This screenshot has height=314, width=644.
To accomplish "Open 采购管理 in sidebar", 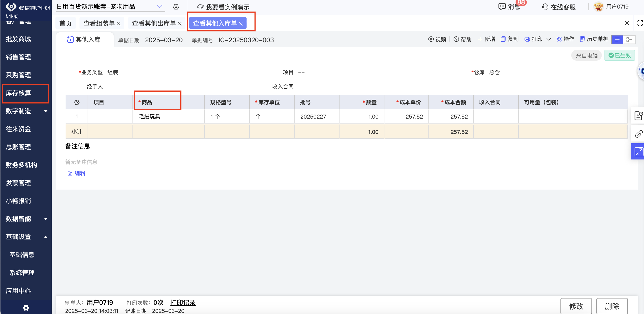I will 18,75.
